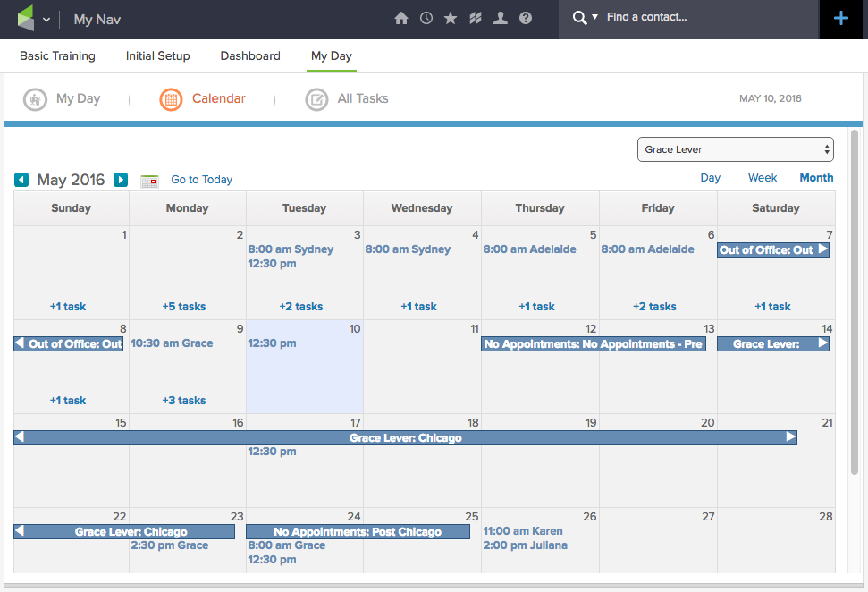Open the +5 tasks link on Monday

click(x=184, y=307)
